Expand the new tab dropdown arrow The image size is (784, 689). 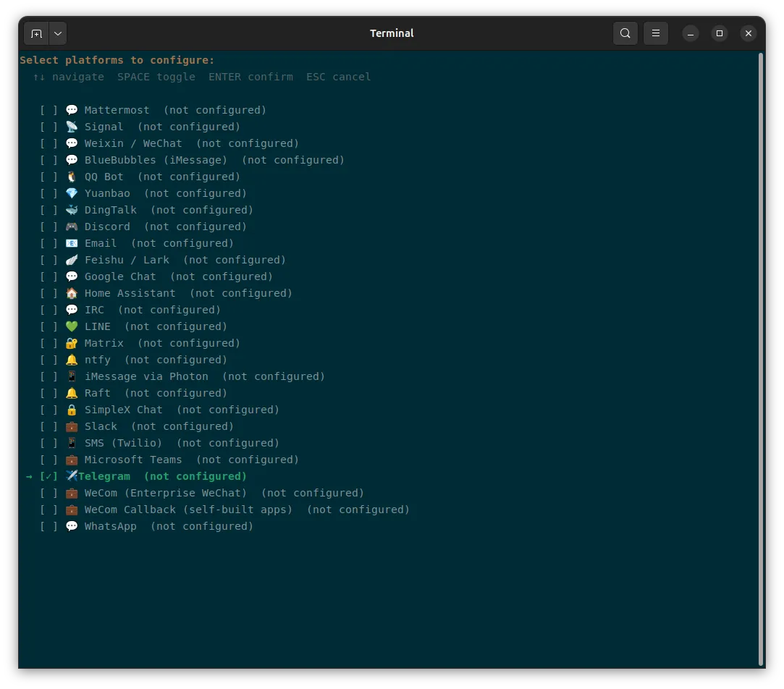click(x=58, y=33)
